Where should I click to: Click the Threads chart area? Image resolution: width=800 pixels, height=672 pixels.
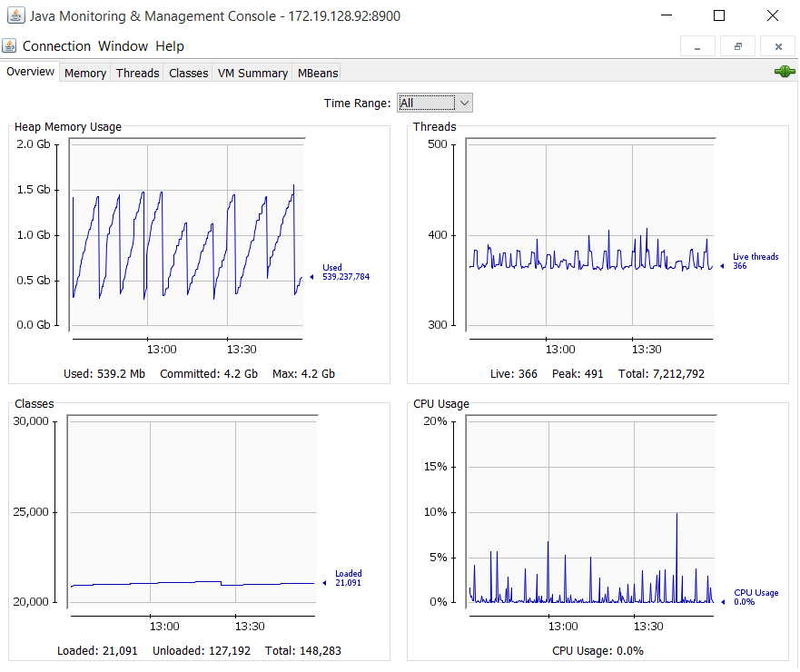590,235
